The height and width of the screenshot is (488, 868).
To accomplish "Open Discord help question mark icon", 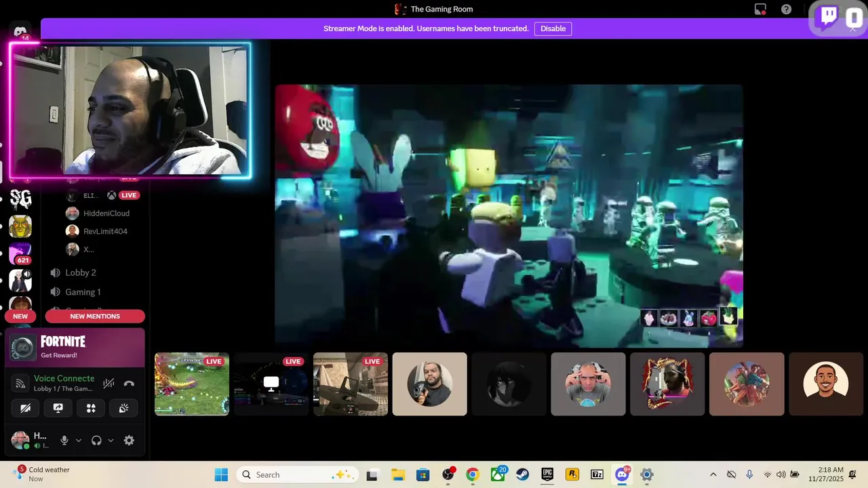I will click(x=787, y=9).
